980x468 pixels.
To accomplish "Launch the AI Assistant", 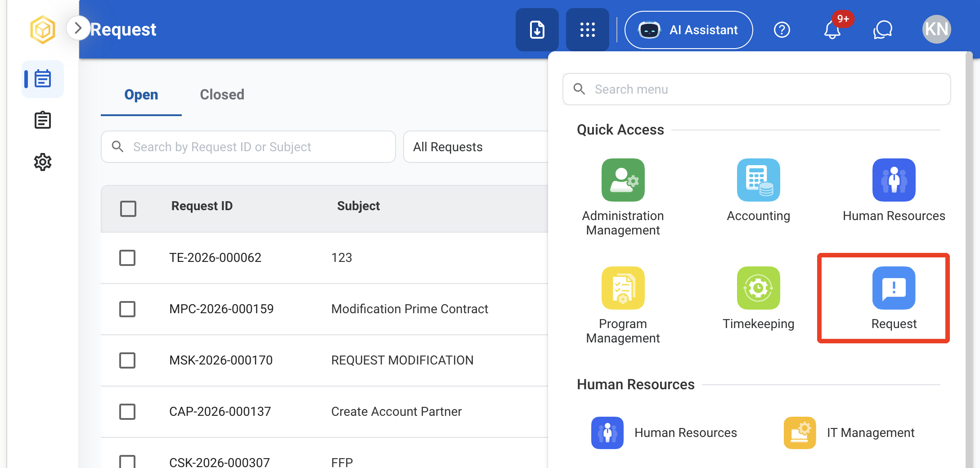I will pyautogui.click(x=689, y=30).
